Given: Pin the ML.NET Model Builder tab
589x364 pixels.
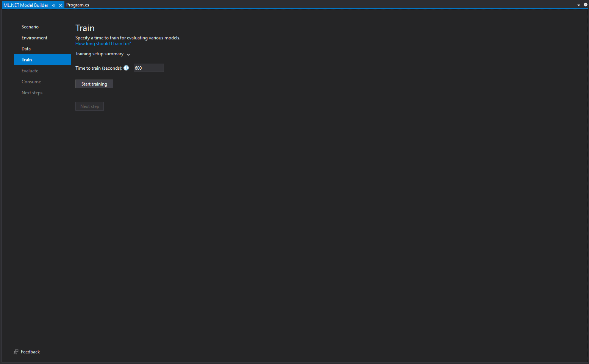Looking at the screenshot, I should click(53, 5).
